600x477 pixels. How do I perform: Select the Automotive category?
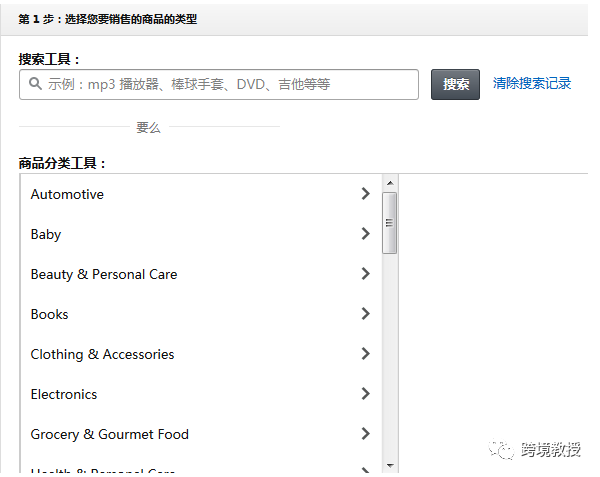pos(67,194)
